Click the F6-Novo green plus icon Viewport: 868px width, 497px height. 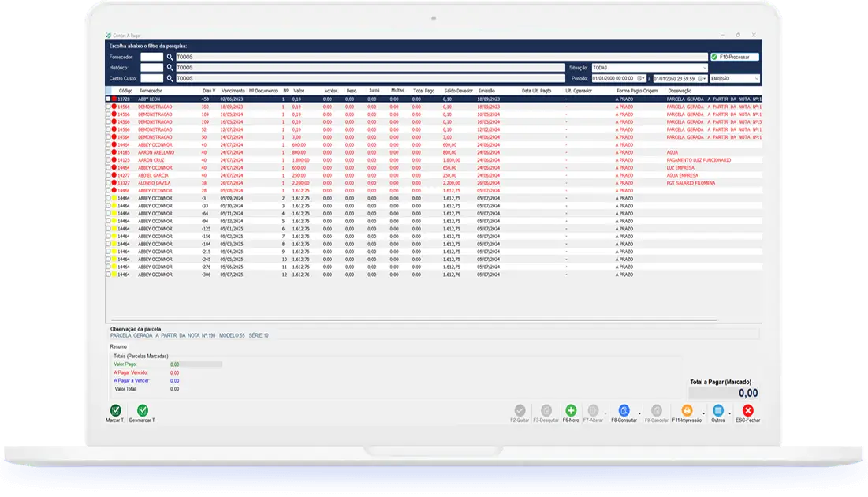[571, 410]
